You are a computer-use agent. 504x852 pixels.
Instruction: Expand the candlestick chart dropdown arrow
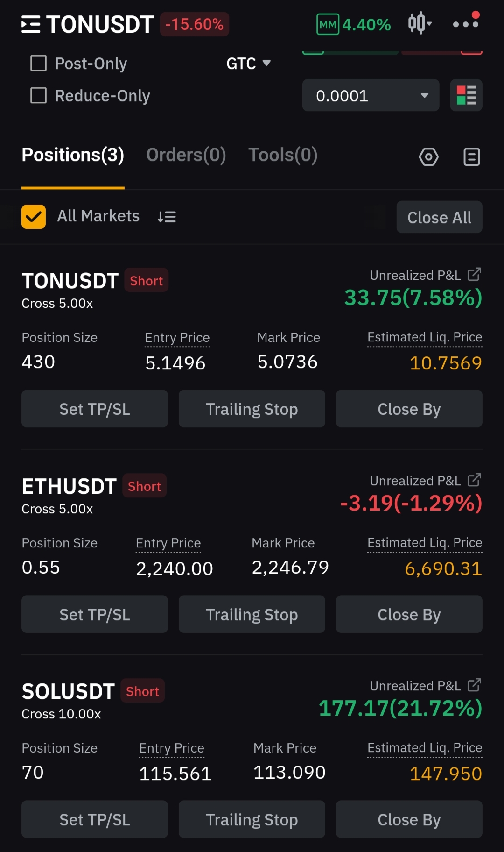(x=429, y=23)
